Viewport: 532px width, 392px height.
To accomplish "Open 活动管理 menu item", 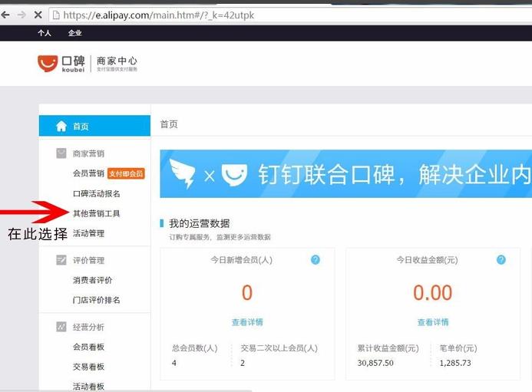I will pos(88,233).
